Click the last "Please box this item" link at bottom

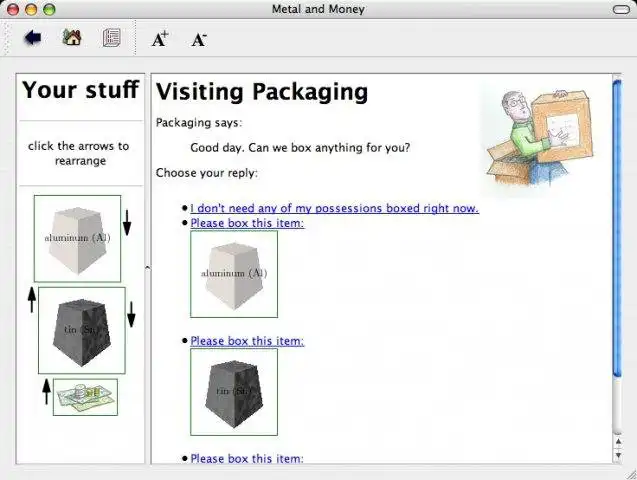pos(247,458)
